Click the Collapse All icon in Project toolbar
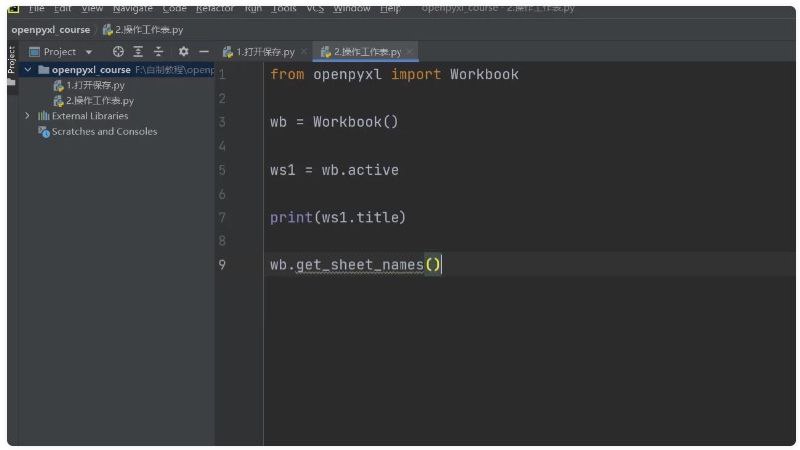The width and height of the screenshot is (800, 450). coord(158,52)
